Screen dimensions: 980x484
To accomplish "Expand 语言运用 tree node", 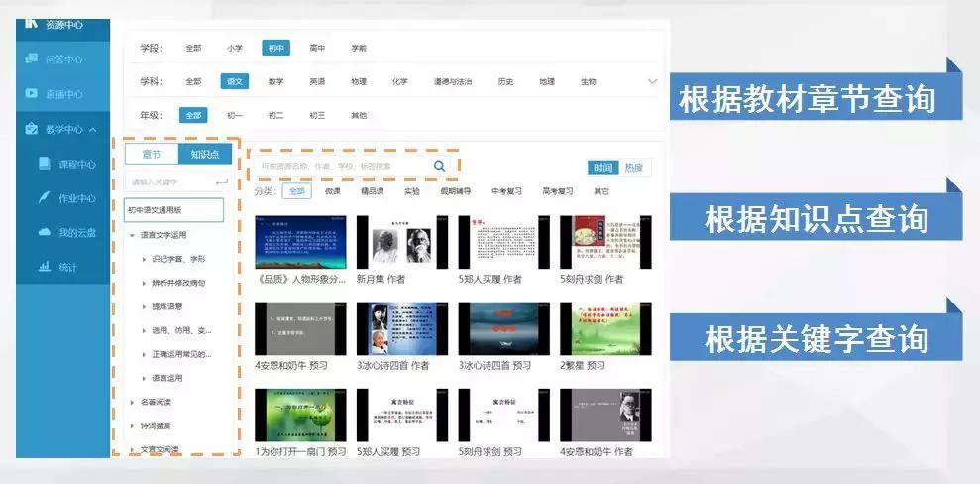I will point(144,378).
